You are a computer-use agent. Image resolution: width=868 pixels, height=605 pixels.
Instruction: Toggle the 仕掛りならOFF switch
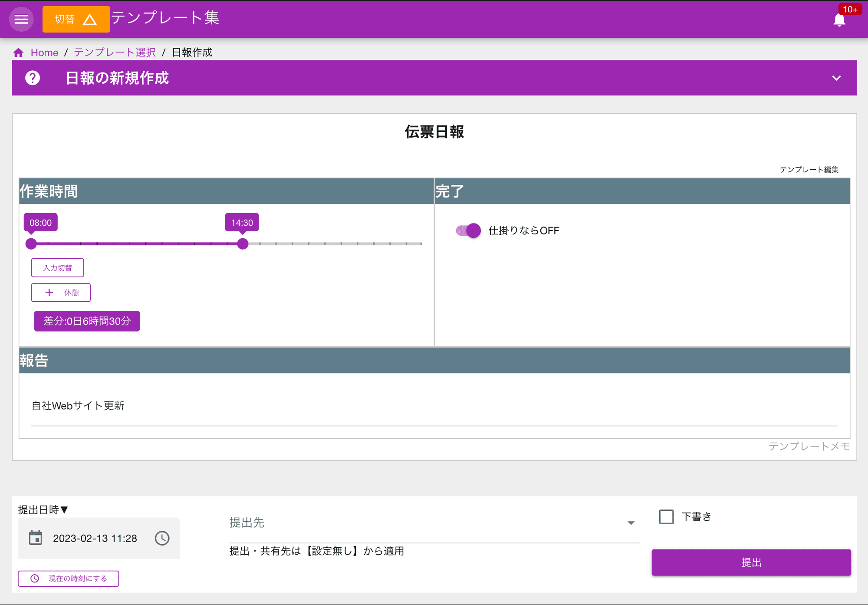[x=468, y=230]
